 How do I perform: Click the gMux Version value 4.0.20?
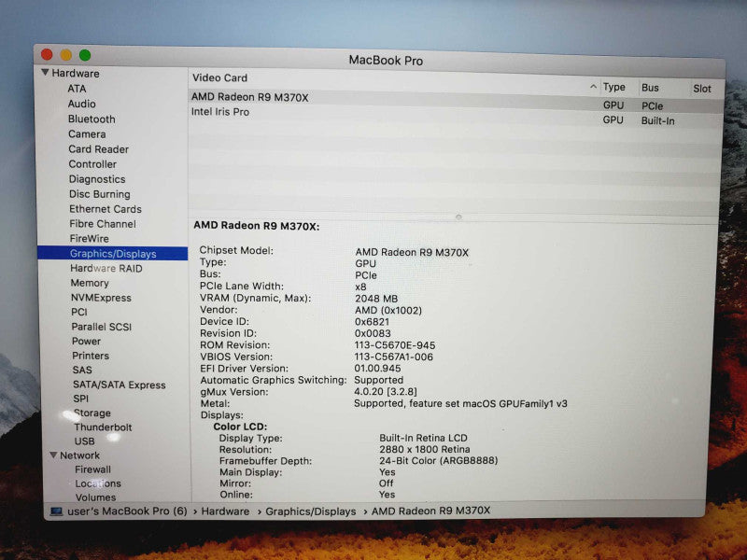386,391
